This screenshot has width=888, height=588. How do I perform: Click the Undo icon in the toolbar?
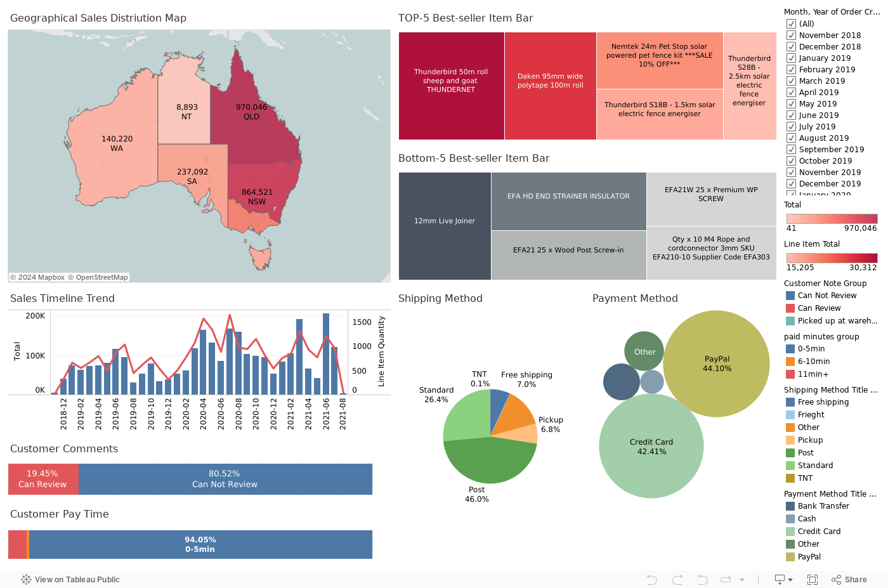[651, 579]
